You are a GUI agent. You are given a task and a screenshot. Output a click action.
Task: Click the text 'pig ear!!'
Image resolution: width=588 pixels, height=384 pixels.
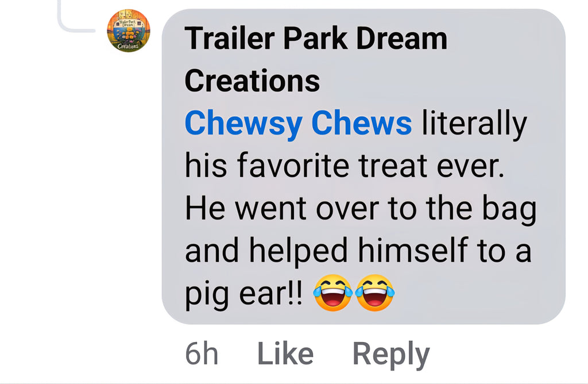pyautogui.click(x=243, y=294)
